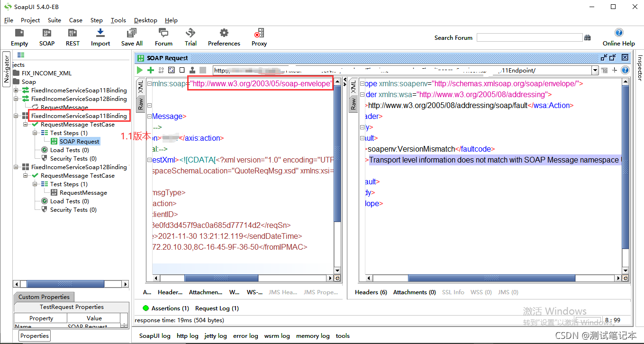Collapse Test Steps (1) under Soap12 suite
644x344 pixels.
coord(35,184)
